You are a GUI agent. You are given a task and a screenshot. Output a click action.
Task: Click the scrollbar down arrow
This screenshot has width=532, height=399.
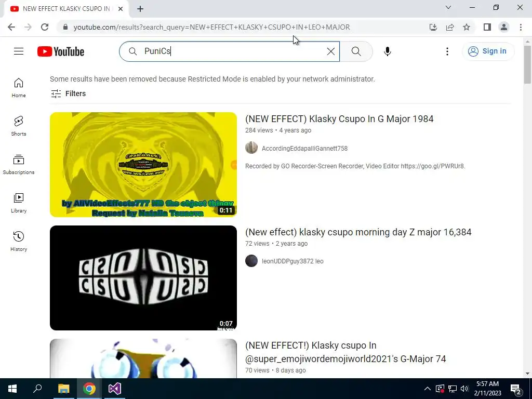527,374
